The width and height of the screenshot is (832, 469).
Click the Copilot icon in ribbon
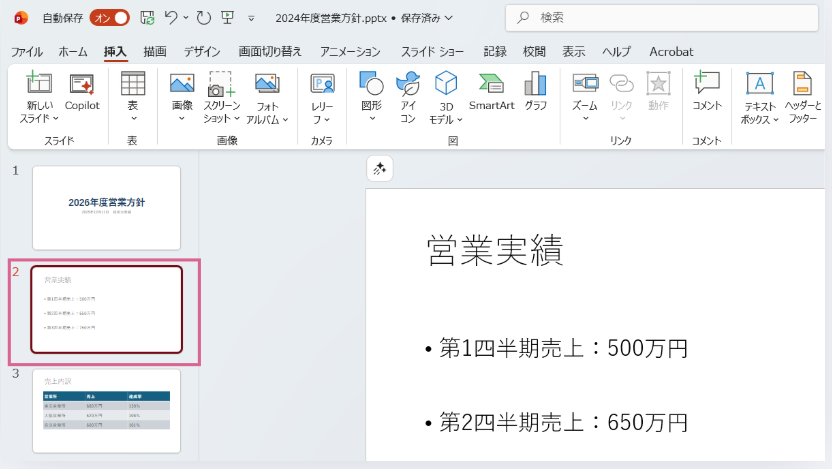click(x=82, y=92)
